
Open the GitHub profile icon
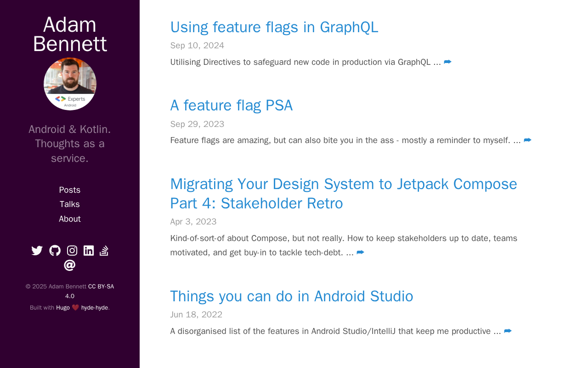coord(55,251)
